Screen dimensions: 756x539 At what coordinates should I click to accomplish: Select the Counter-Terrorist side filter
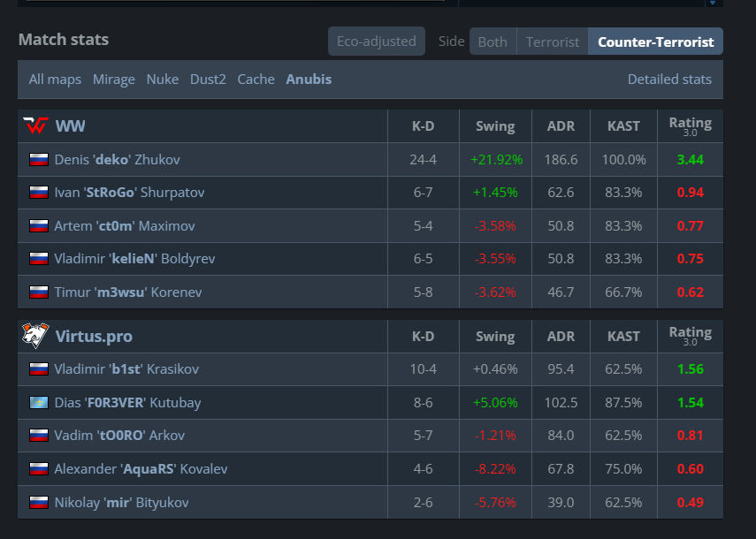pyautogui.click(x=656, y=42)
